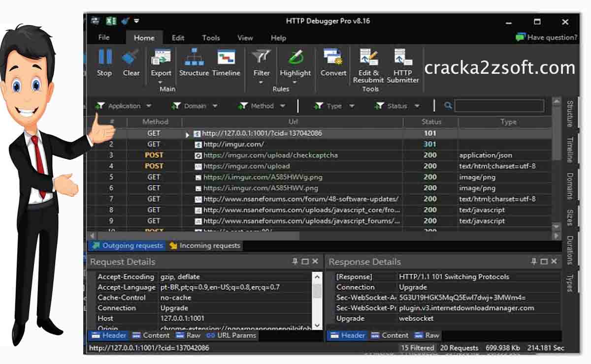This screenshot has height=364, width=591.
Task: Expand the 127.0.0.1:1001 request row
Action: click(188, 134)
